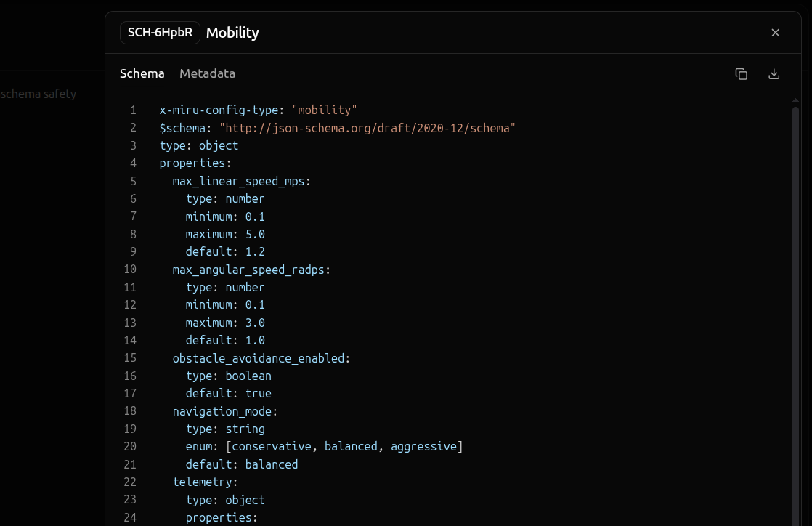This screenshot has width=812, height=526.
Task: Download the Mobility schema file
Action: [774, 74]
